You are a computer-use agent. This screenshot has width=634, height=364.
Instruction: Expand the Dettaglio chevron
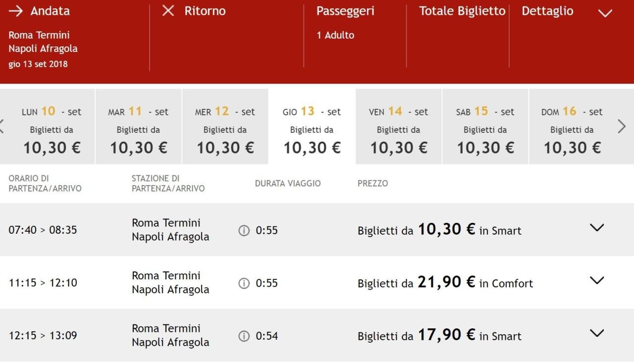pyautogui.click(x=605, y=13)
